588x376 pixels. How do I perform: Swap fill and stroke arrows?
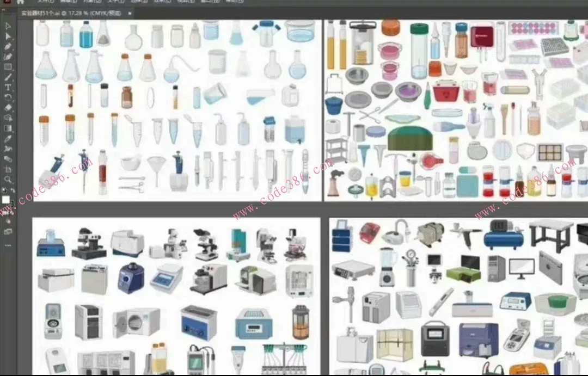(13, 190)
